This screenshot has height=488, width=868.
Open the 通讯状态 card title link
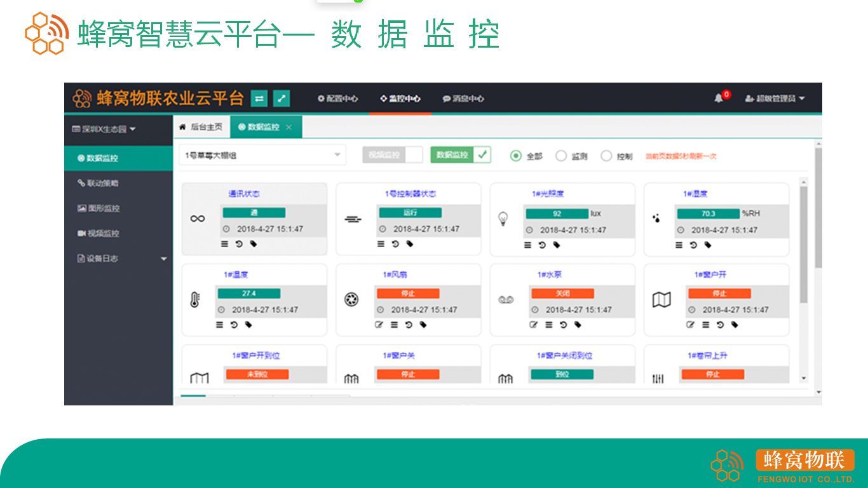pos(244,194)
